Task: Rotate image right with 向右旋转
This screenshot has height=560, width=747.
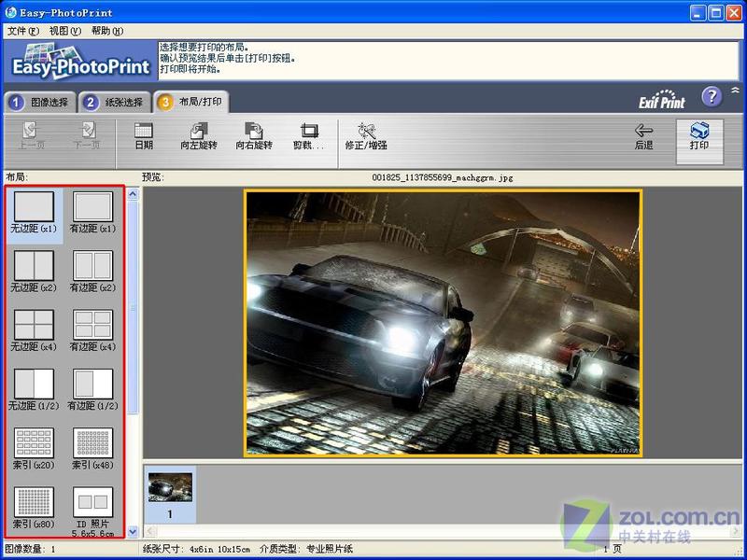Action: click(x=254, y=136)
